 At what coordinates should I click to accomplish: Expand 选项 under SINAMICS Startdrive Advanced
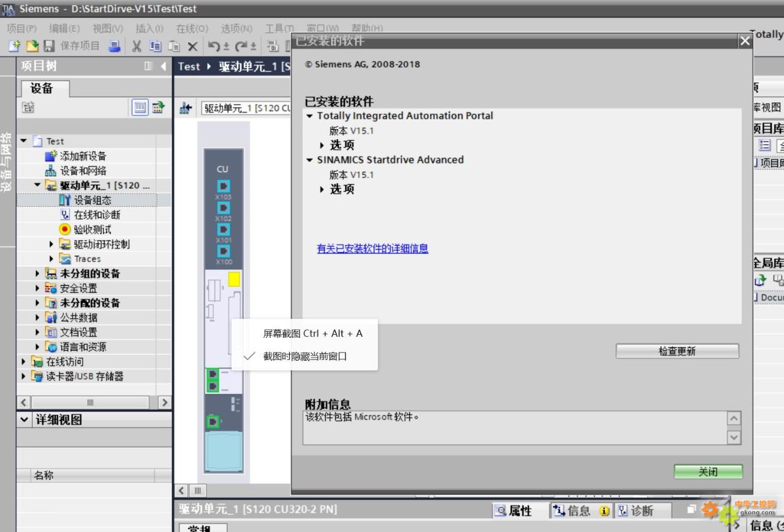click(322, 189)
